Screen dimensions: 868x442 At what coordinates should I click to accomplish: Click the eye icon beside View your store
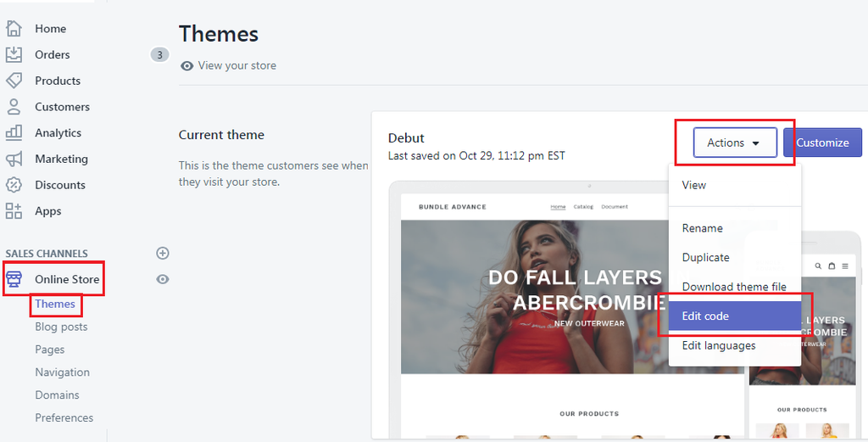187,66
